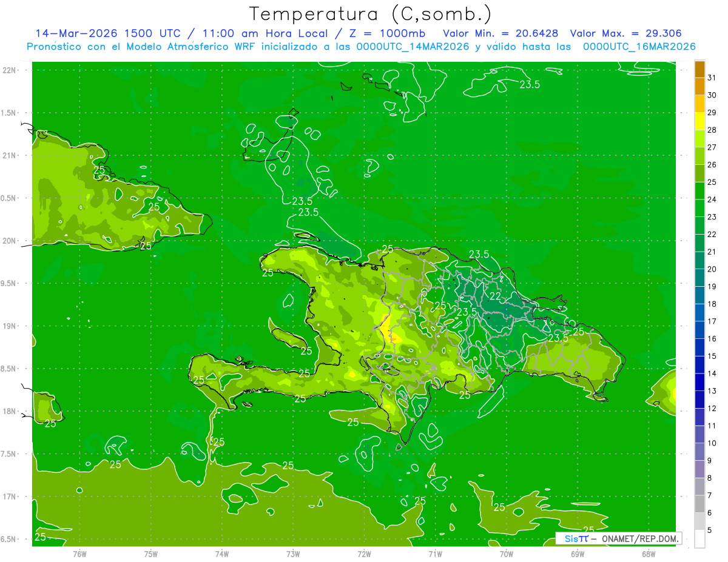Select the "Valor Min. = 20.6428" text
The height and width of the screenshot is (562, 728).
501,33
